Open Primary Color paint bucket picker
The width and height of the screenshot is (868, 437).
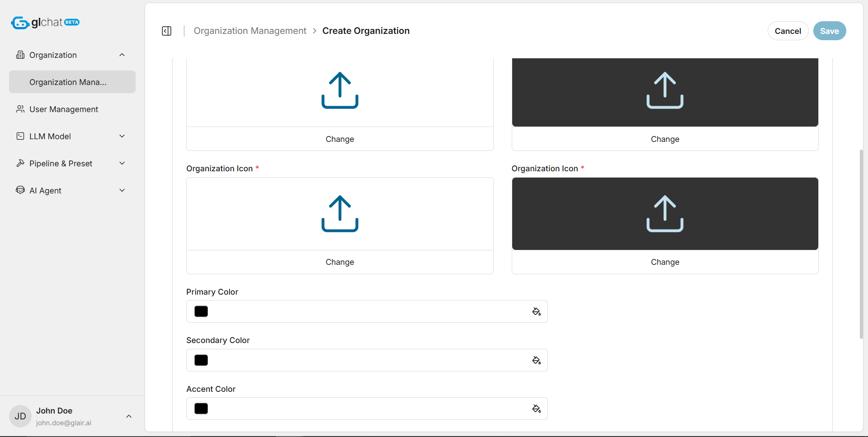(536, 312)
